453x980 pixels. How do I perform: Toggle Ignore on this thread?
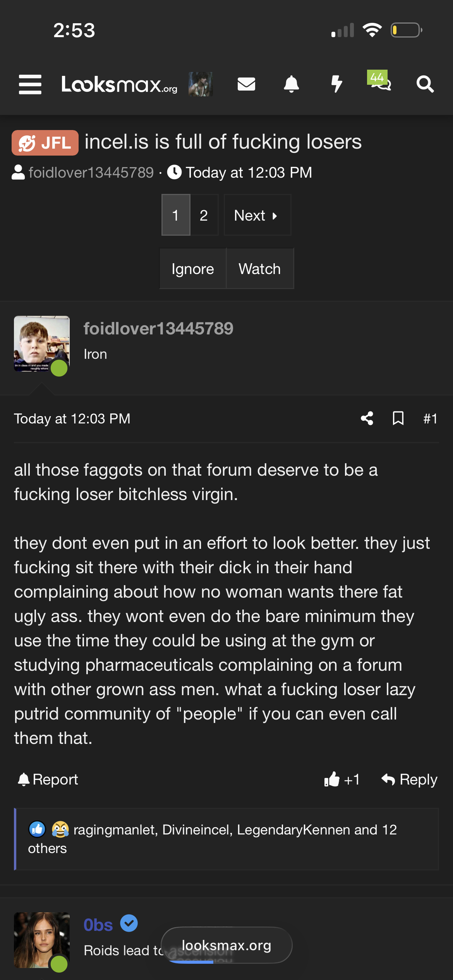click(x=193, y=269)
